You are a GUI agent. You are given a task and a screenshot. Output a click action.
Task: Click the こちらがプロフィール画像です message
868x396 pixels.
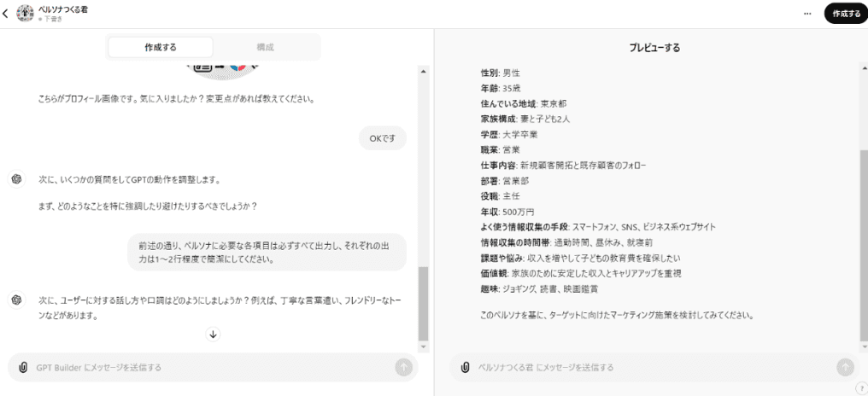click(177, 100)
